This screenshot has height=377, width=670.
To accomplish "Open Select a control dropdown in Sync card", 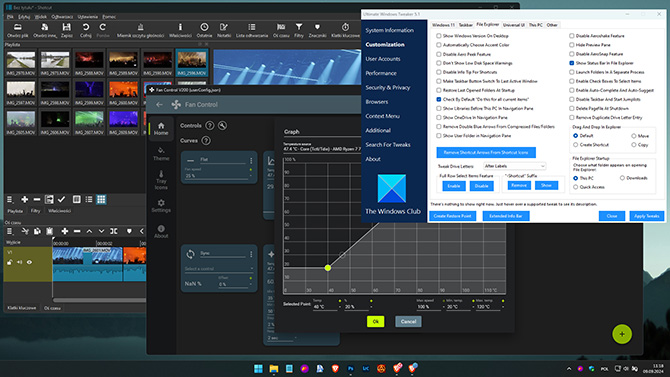I will (x=219, y=269).
